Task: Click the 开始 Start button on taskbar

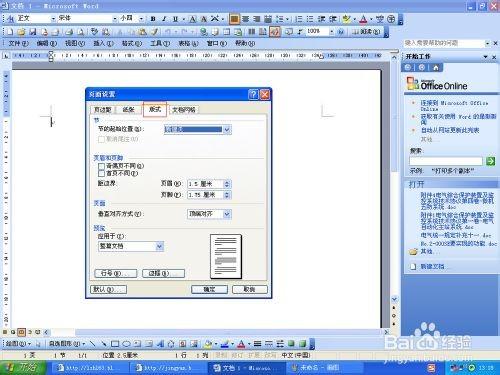Action: (x=23, y=367)
